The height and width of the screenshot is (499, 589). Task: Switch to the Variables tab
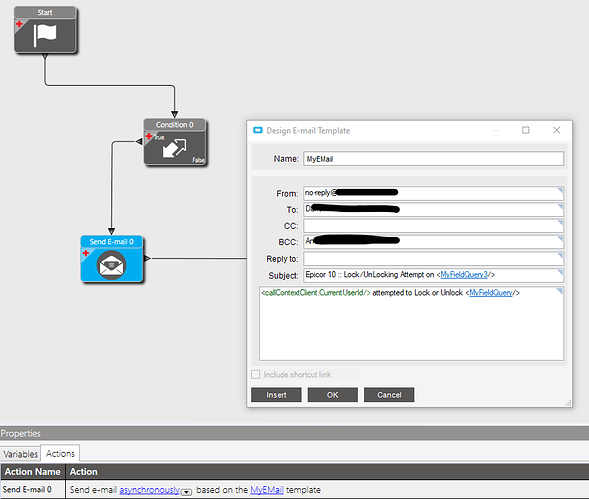coord(20,454)
